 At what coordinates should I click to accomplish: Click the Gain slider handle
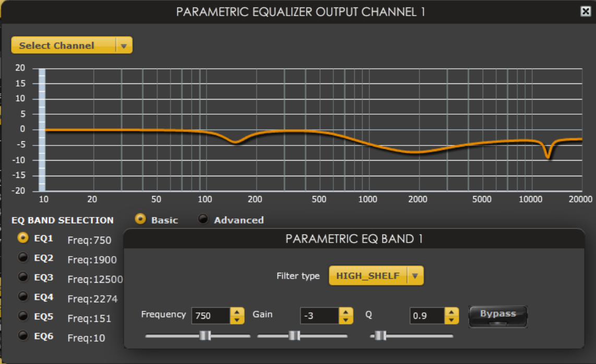coord(294,335)
